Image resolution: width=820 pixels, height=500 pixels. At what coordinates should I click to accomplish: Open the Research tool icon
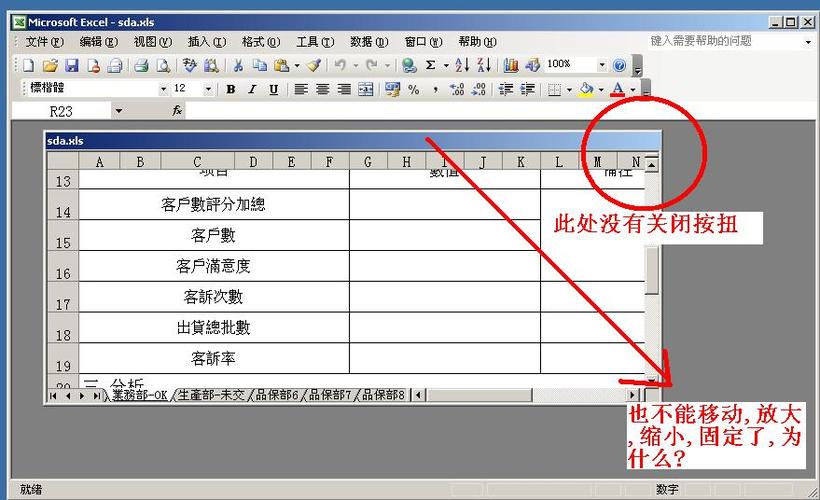point(211,65)
